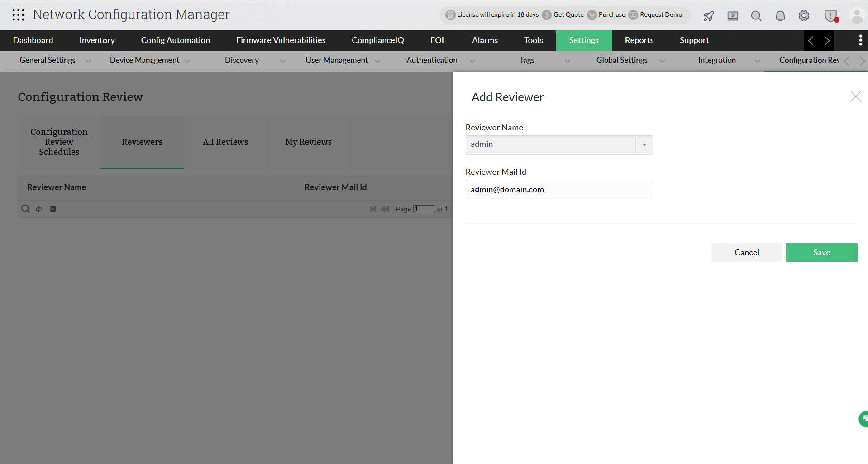Click the table column chooser icon
This screenshot has height=464, width=868.
point(53,209)
